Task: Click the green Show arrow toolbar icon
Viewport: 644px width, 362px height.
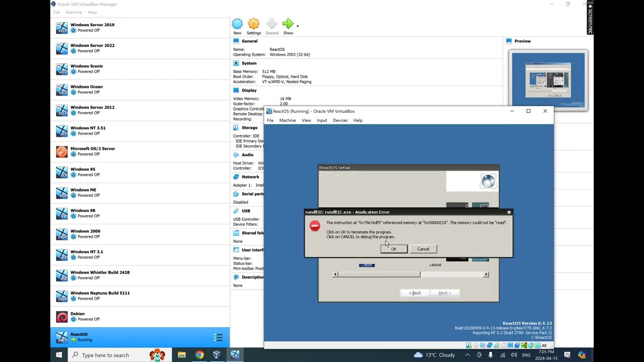Action: [288, 24]
